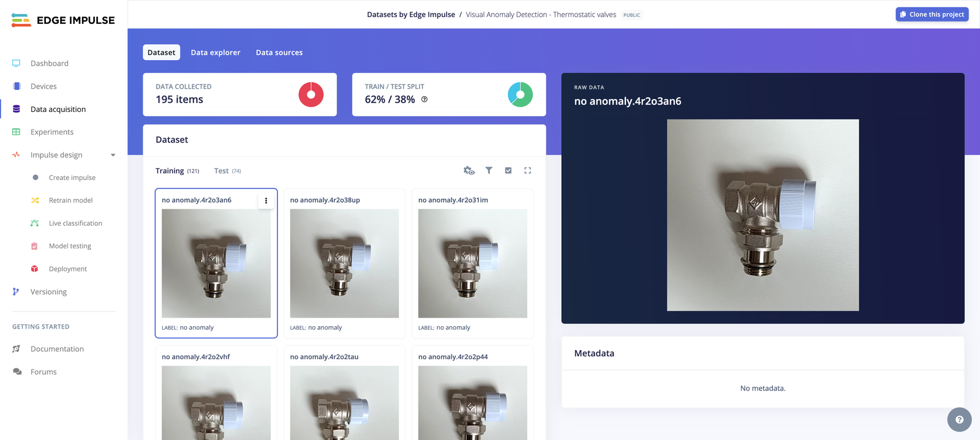
Task: Click the Experiments table icon
Action: point(17,132)
